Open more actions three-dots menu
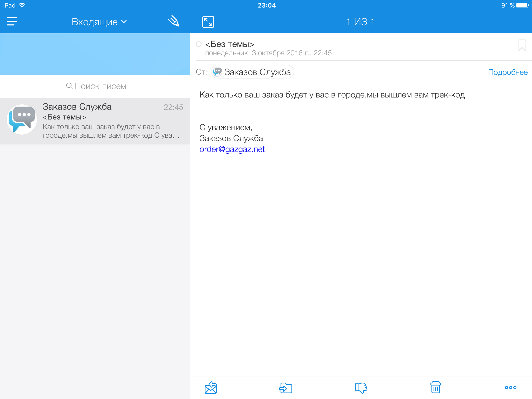Viewport: 532px width, 399px height. click(510, 388)
